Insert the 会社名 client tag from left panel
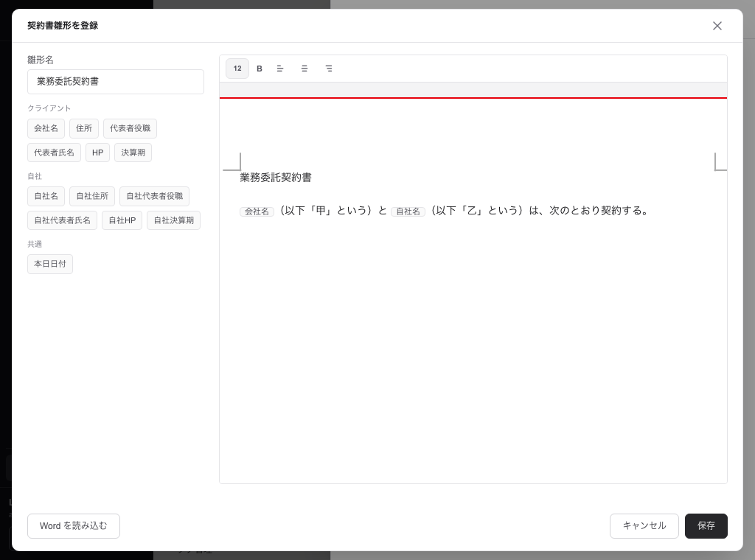The image size is (755, 560). point(46,128)
